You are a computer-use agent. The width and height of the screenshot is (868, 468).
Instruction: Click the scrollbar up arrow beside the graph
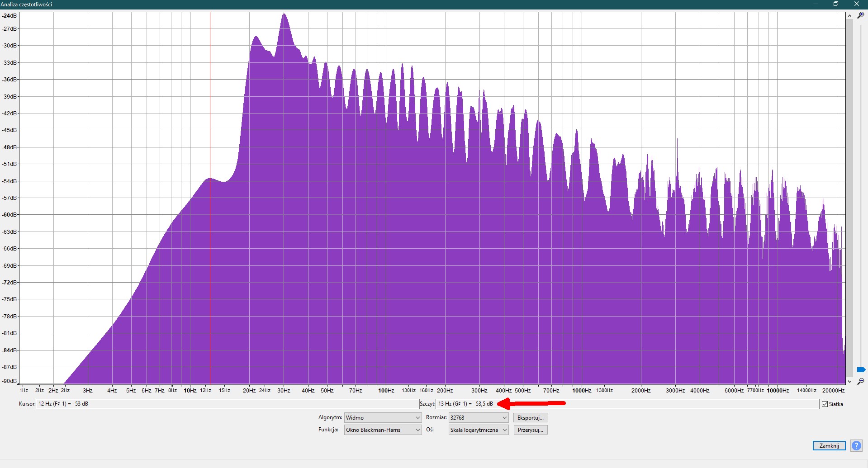pyautogui.click(x=849, y=16)
